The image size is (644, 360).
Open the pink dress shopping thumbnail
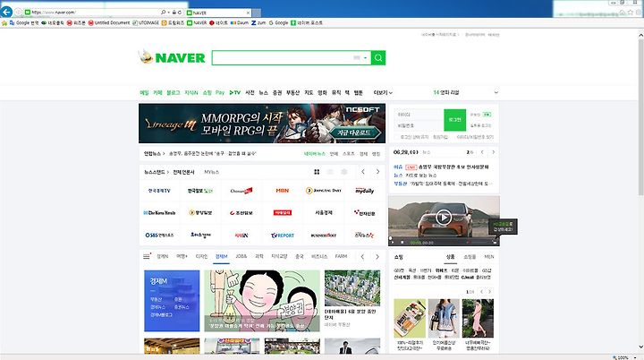[478, 319]
